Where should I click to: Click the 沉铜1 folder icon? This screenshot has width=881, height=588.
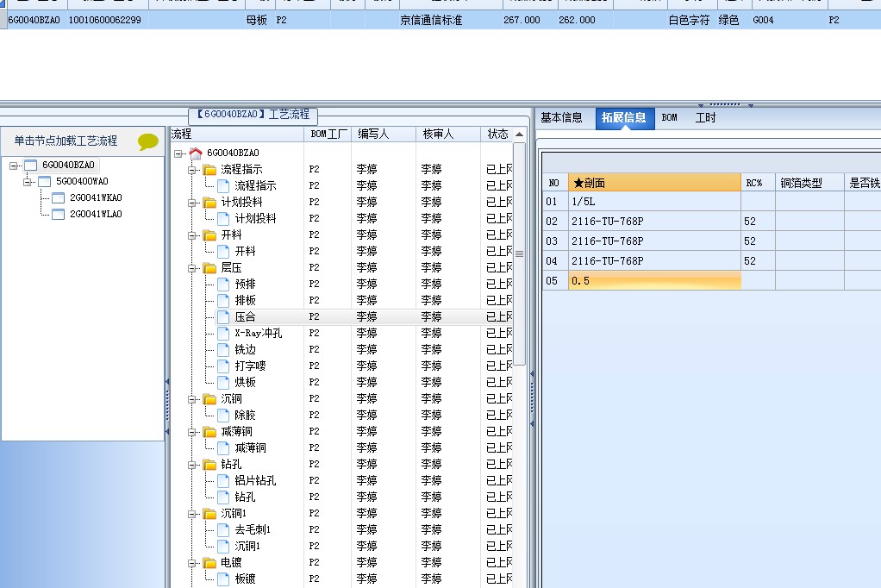[x=209, y=514]
